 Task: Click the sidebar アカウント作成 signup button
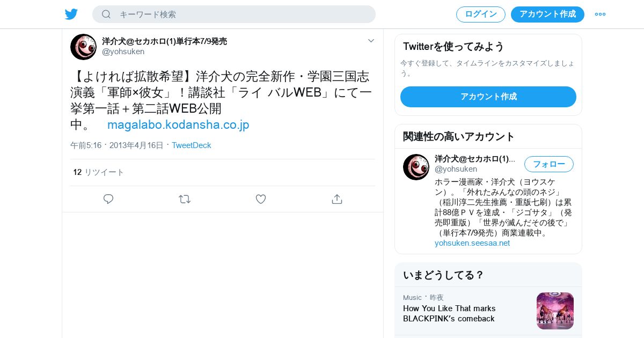tap(488, 97)
